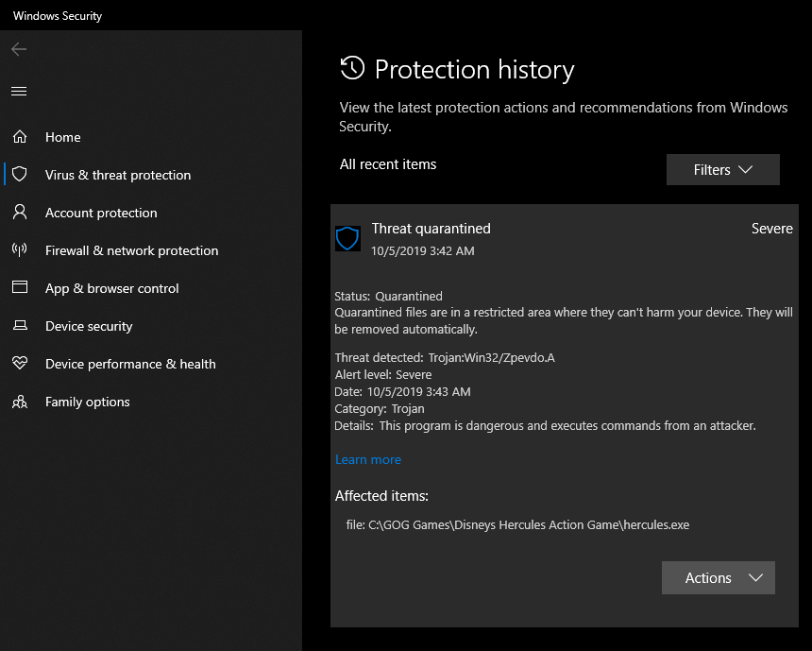Click the Family options people icon
The image size is (812, 651).
[20, 402]
